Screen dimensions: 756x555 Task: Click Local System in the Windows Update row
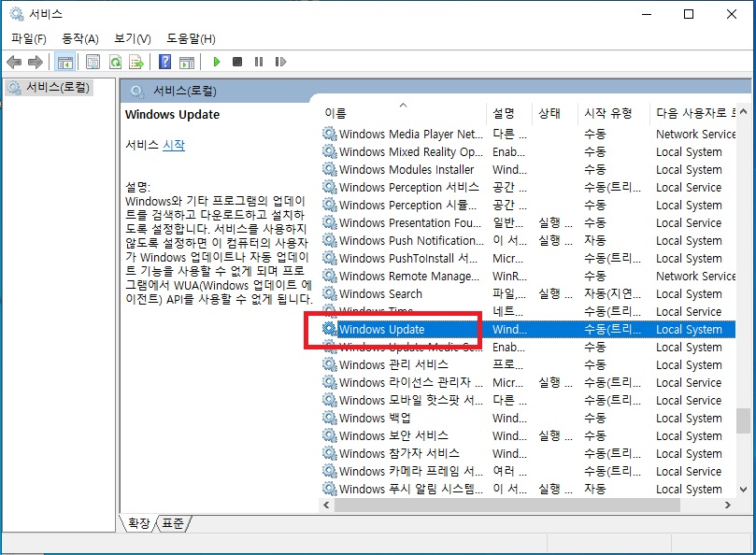click(689, 329)
